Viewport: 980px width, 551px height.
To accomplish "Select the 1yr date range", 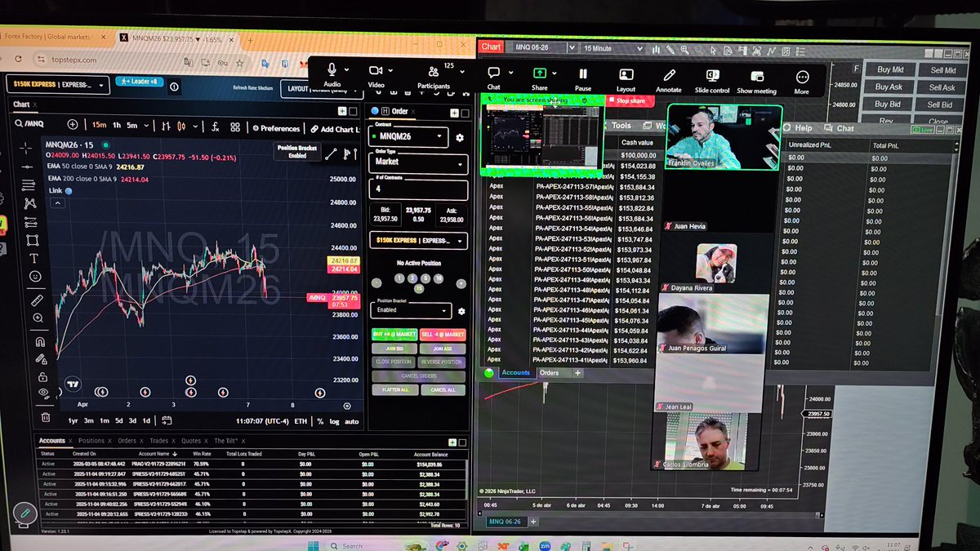I will point(73,420).
